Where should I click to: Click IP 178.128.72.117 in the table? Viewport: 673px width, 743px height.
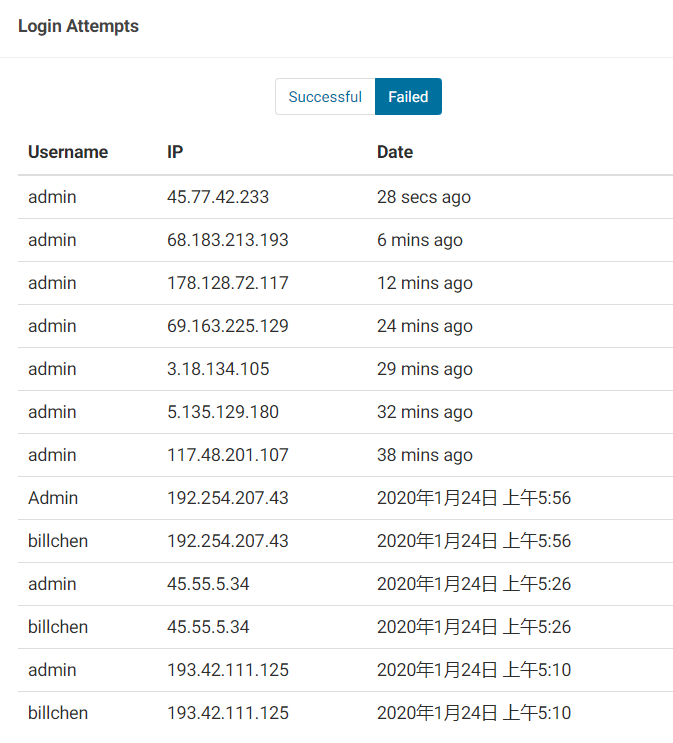tap(227, 283)
